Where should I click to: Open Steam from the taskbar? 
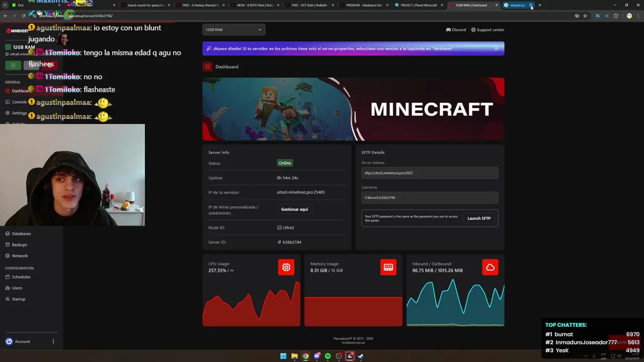tap(361, 356)
